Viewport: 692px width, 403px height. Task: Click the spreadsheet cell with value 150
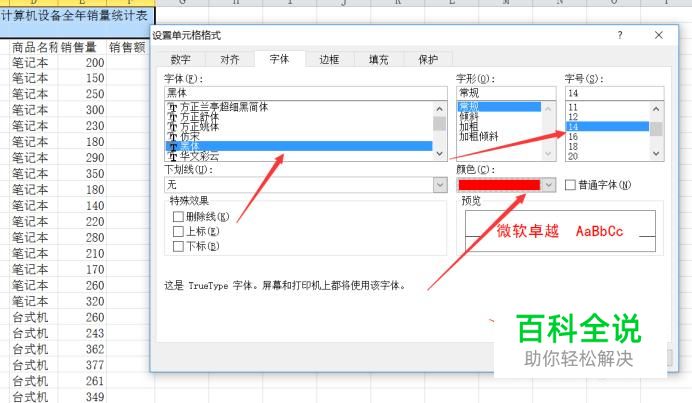point(82,79)
